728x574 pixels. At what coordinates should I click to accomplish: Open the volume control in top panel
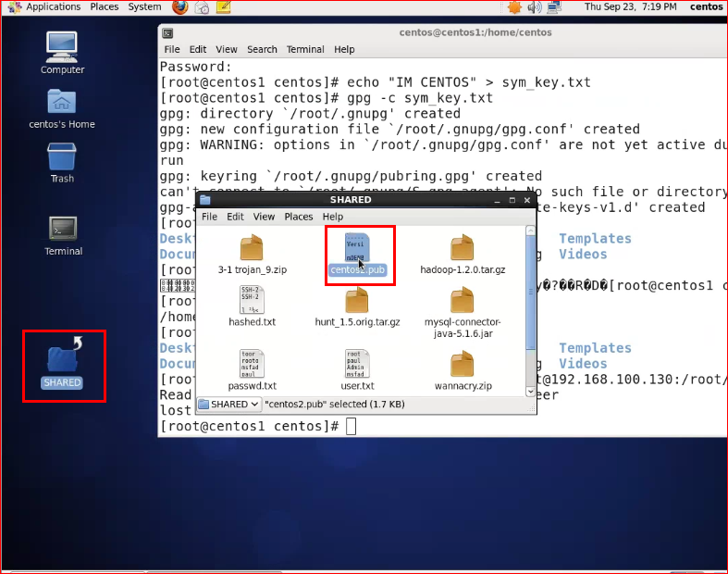tap(535, 7)
